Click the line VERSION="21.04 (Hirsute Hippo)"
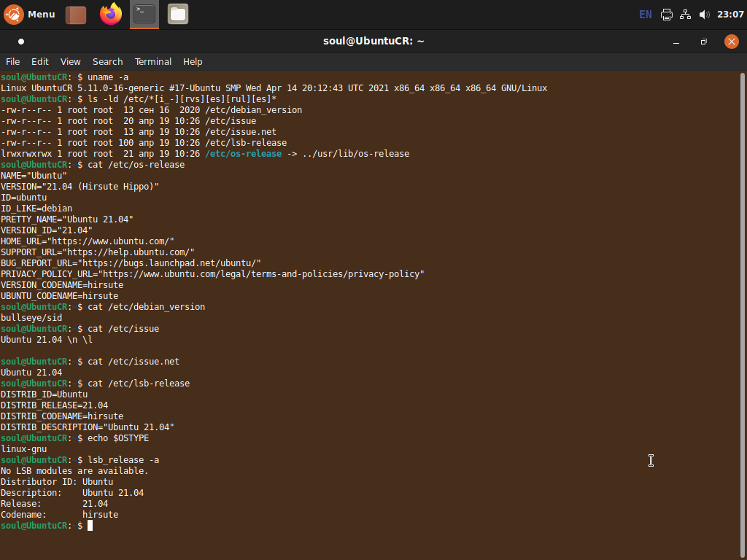This screenshot has width=747, height=560. (80, 187)
